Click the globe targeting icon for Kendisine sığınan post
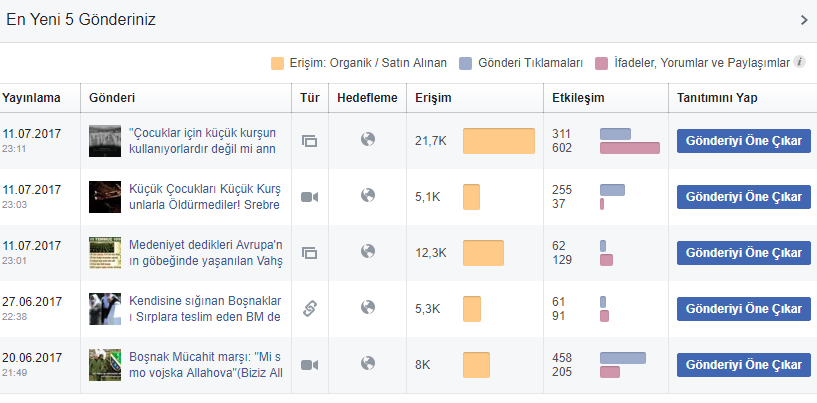Viewport: 817px width, 403px height. (x=368, y=307)
